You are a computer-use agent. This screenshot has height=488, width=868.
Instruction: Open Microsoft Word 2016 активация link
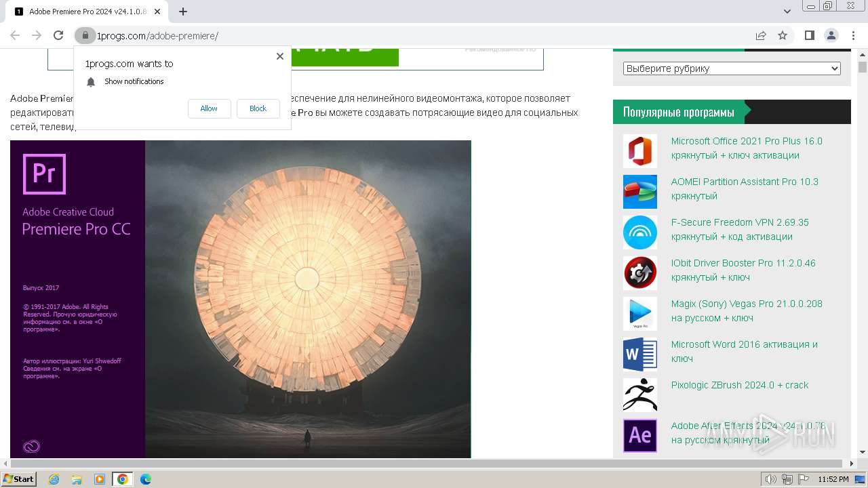pyautogui.click(x=745, y=352)
